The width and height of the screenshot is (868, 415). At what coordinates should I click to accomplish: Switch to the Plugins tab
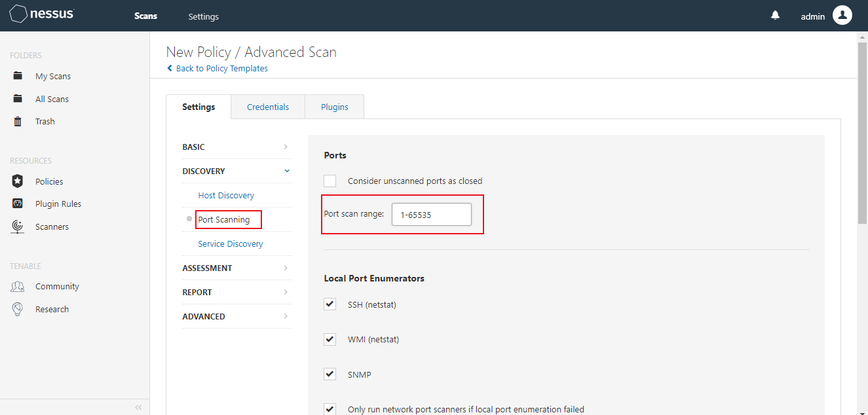pyautogui.click(x=334, y=107)
